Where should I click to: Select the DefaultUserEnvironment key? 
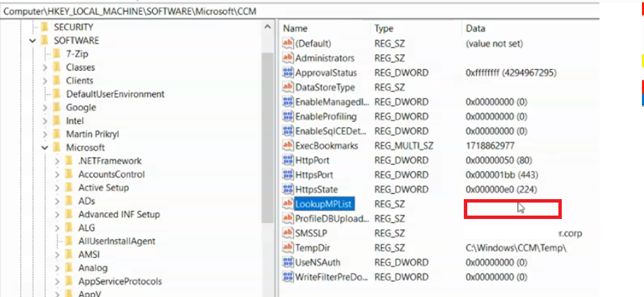115,94
